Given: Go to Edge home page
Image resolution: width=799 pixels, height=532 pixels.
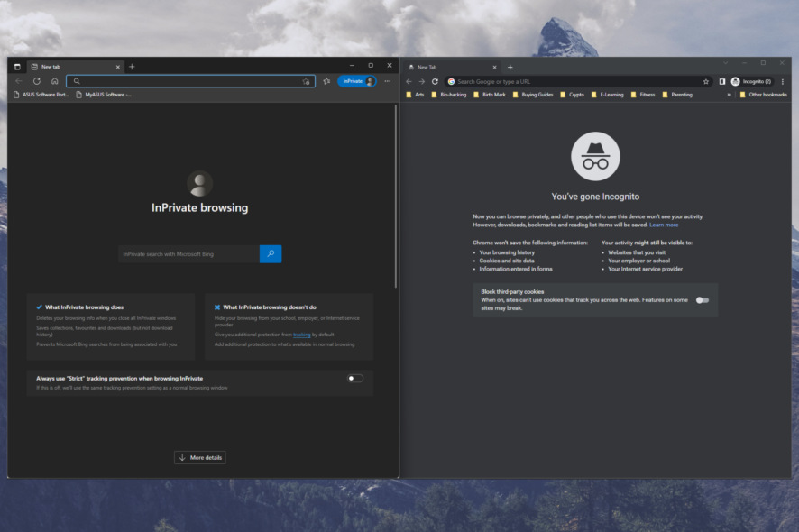Looking at the screenshot, I should point(54,80).
